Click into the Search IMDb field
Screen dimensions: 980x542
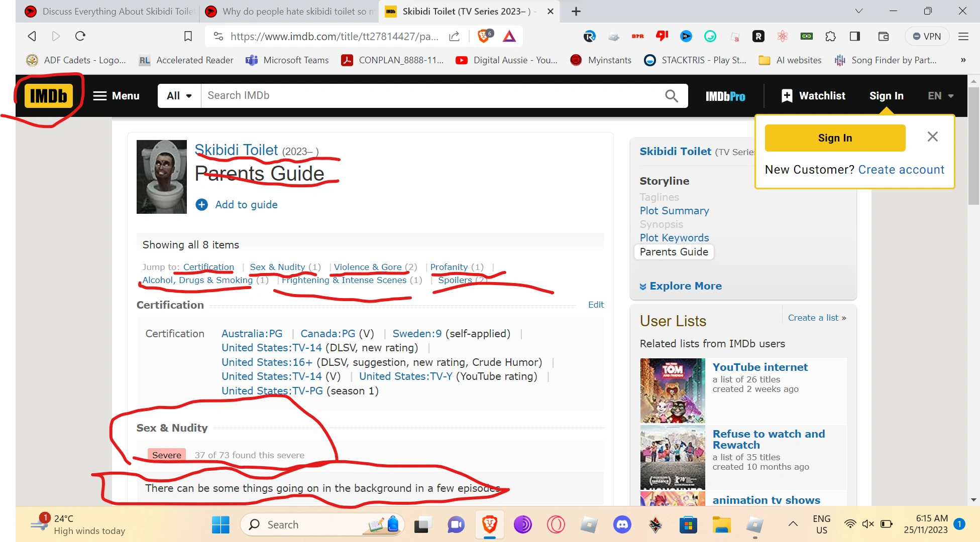click(432, 95)
